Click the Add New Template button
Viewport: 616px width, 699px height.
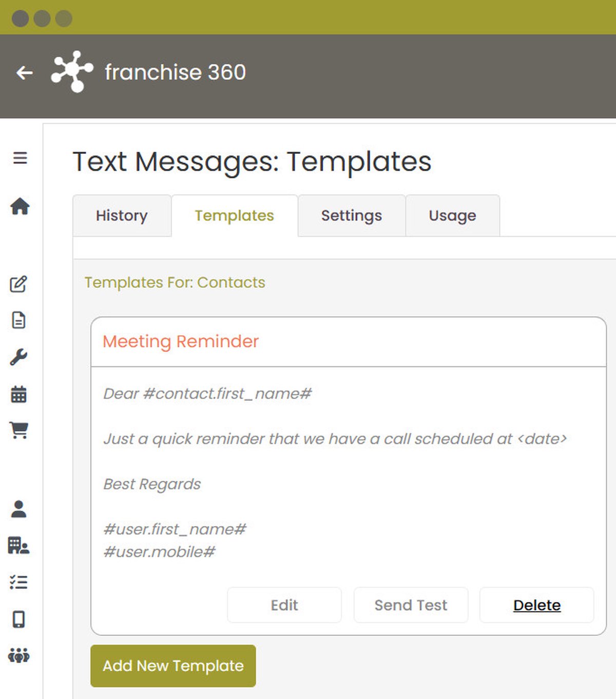[173, 666]
